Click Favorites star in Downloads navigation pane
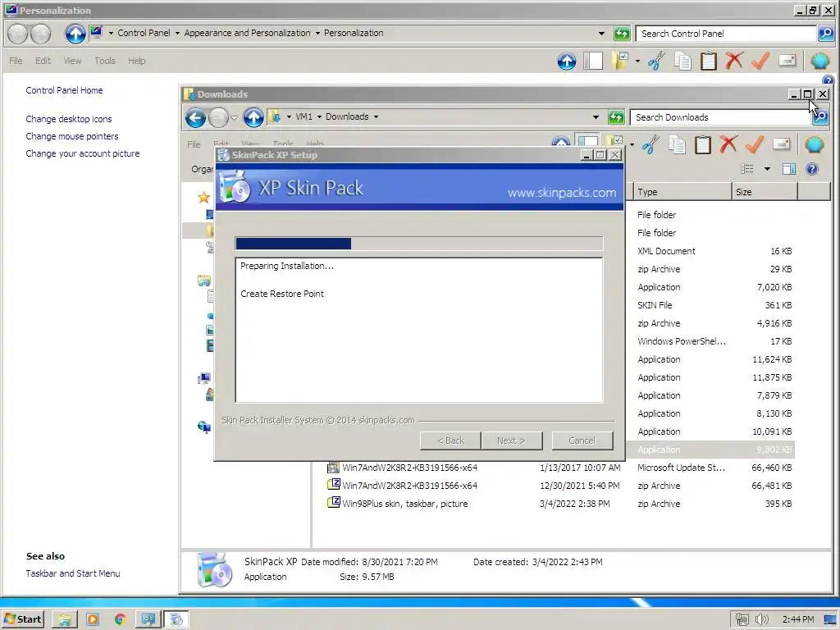Image resolution: width=840 pixels, height=630 pixels. [203, 198]
